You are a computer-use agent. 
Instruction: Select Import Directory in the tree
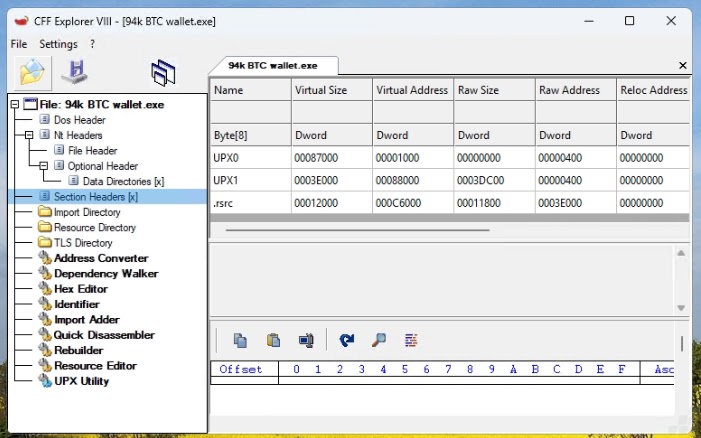(x=87, y=212)
